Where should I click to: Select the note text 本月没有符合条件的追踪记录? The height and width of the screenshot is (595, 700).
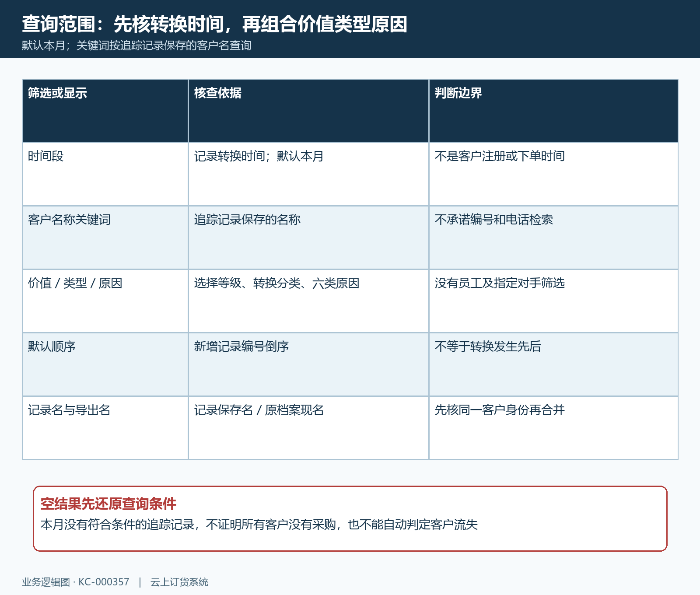point(117,525)
